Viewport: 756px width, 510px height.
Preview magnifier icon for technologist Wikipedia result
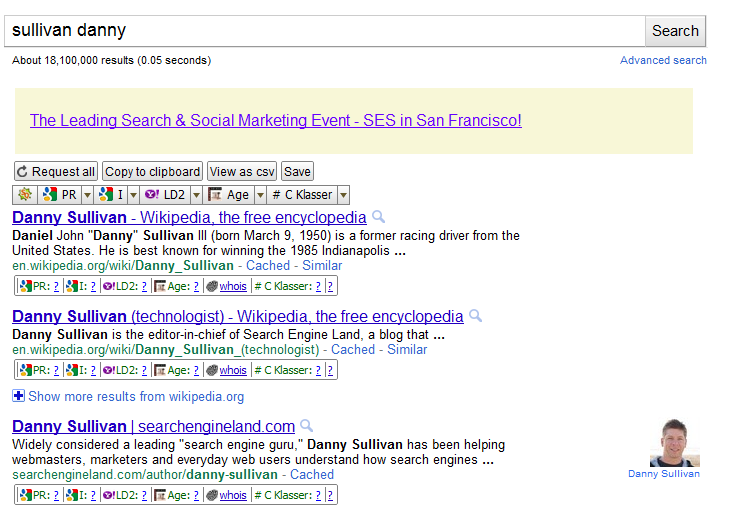475,316
